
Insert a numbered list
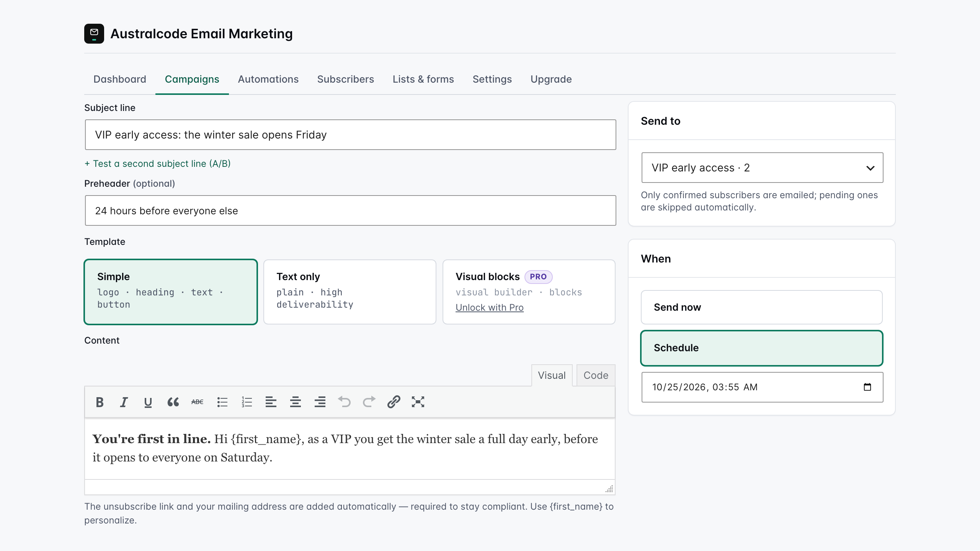point(247,402)
